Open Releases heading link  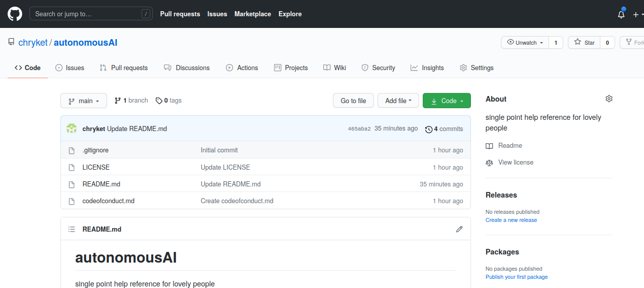[x=501, y=195]
